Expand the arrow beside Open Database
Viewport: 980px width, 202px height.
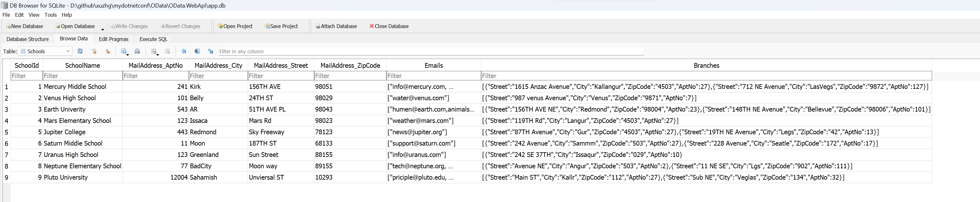pyautogui.click(x=102, y=29)
